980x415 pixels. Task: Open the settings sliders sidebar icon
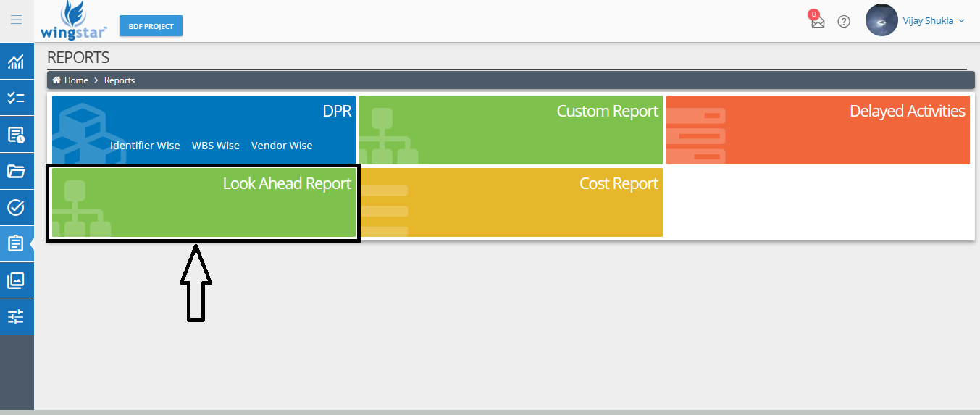(16, 317)
